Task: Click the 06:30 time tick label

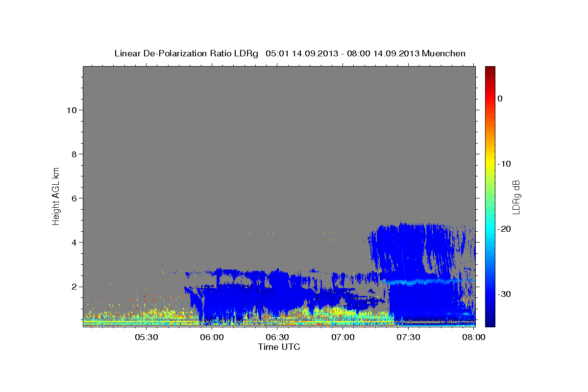Action: (277, 338)
